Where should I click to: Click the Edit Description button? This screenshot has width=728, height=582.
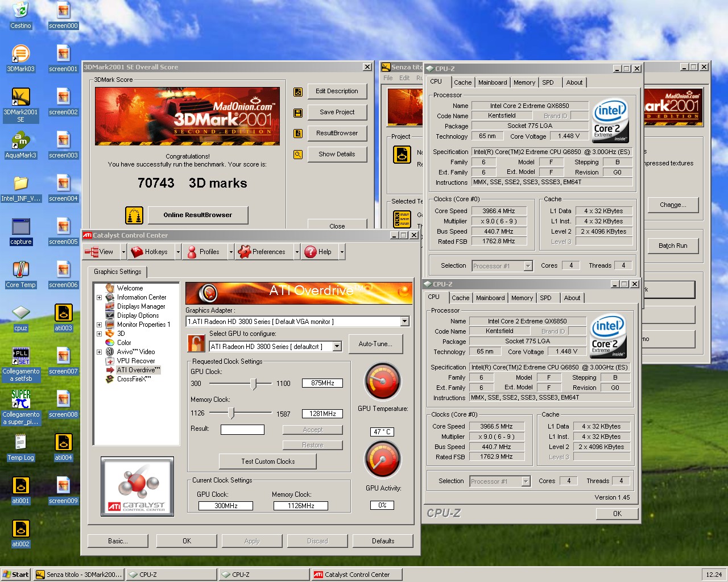(x=337, y=91)
